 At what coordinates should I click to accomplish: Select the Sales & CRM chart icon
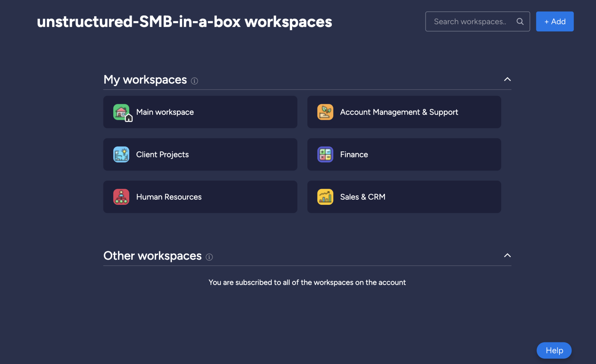(x=325, y=197)
